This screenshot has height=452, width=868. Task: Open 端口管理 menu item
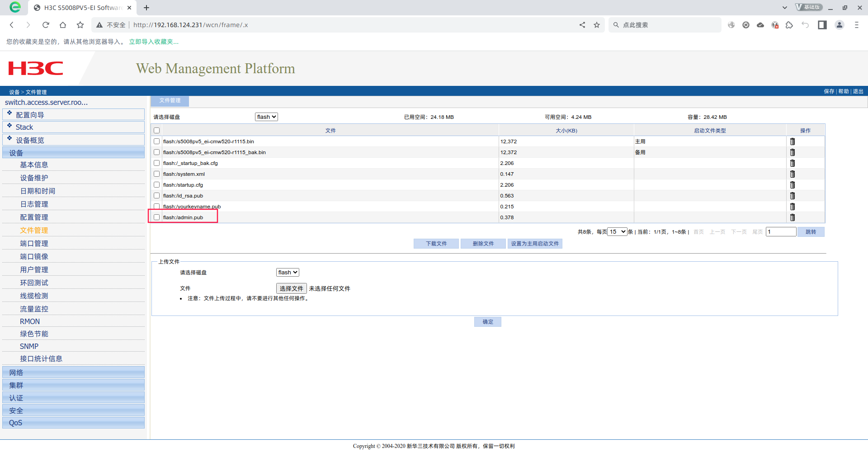point(34,244)
